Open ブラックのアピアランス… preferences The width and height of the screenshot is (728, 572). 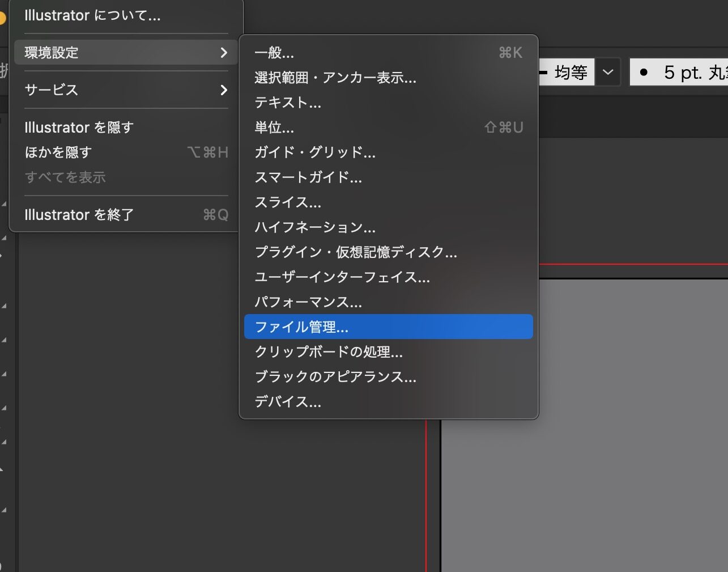point(389,377)
